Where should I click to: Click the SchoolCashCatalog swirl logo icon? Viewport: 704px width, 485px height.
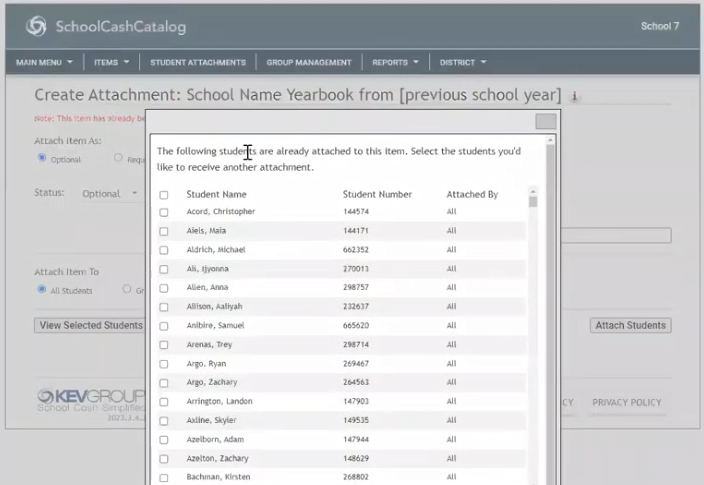click(x=36, y=26)
